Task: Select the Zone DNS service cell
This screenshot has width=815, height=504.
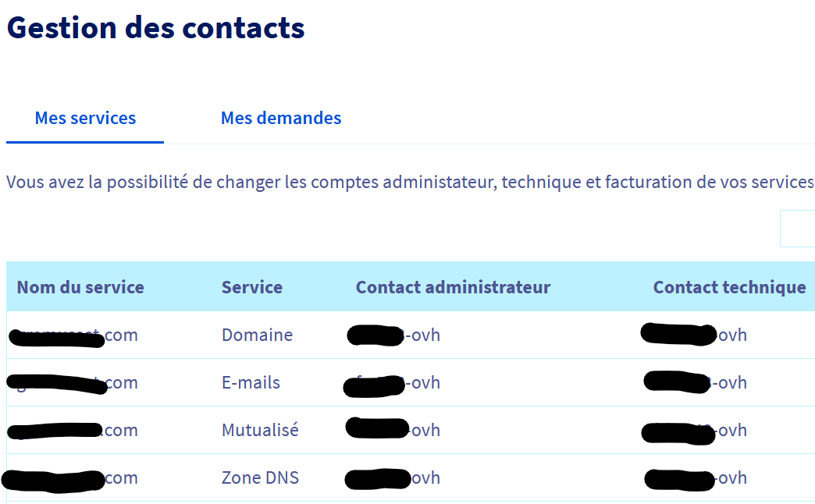Action: click(260, 478)
